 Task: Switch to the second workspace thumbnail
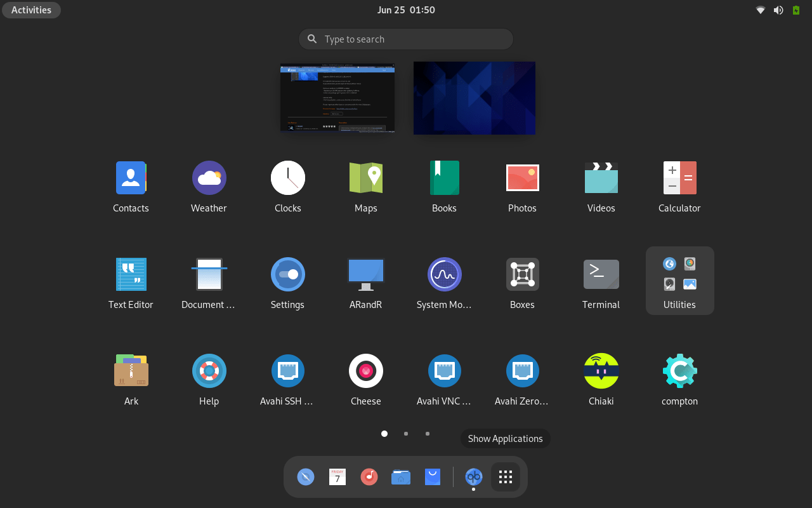474,98
